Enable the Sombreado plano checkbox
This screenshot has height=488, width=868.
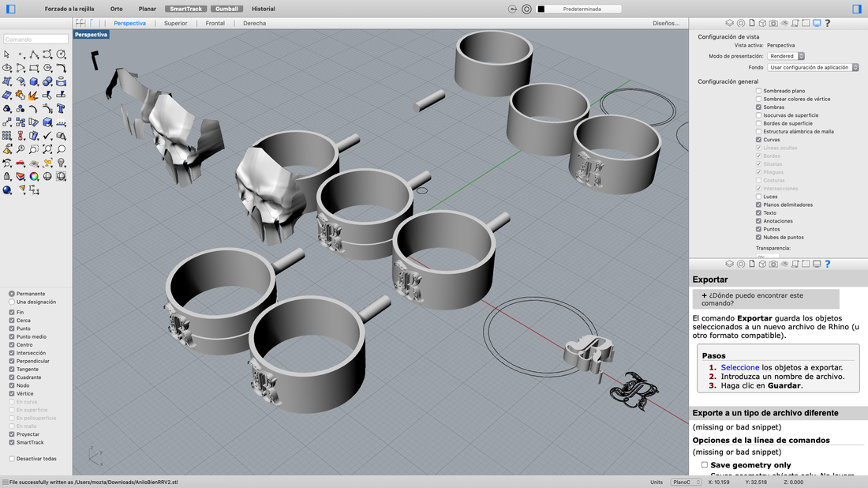point(758,91)
